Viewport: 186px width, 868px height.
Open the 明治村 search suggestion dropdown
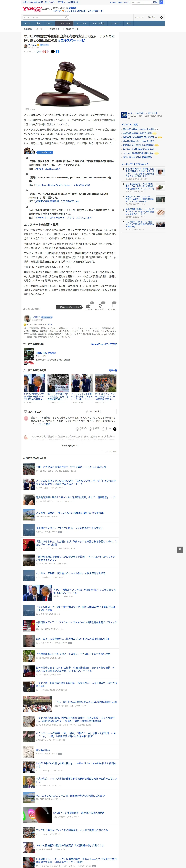pos(155,2)
